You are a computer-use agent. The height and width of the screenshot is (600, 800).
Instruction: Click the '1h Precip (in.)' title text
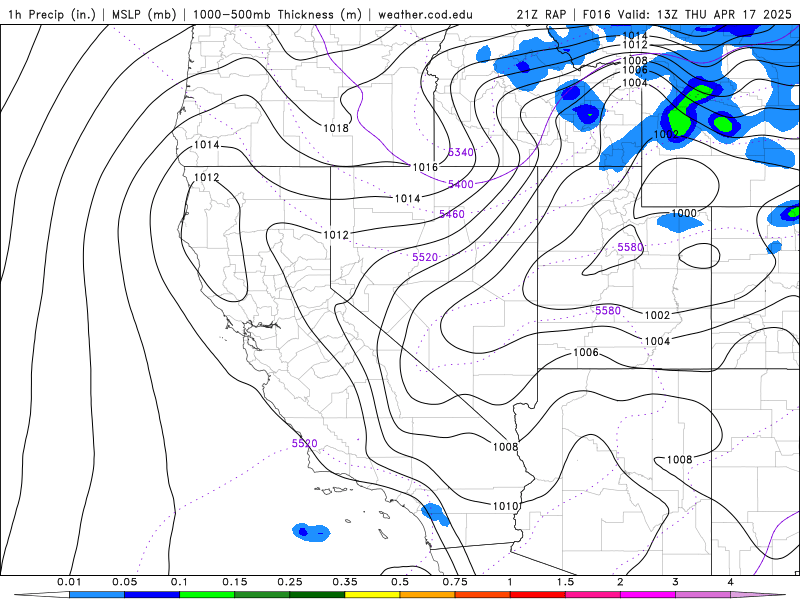pos(52,14)
